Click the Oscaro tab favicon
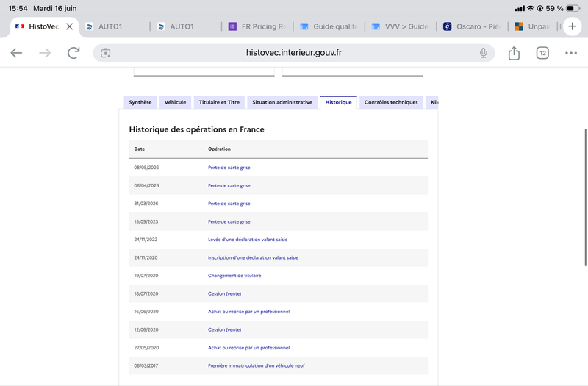This screenshot has width=588, height=386. 447,26
